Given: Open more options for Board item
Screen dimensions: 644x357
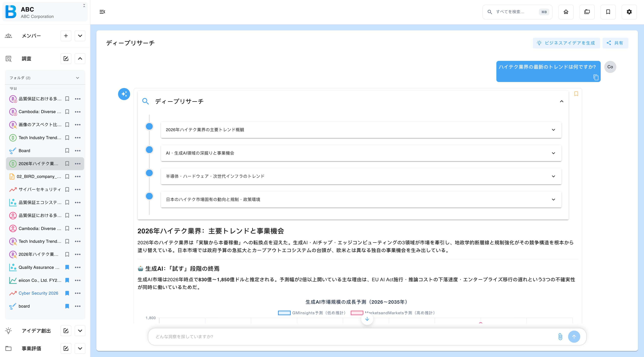Looking at the screenshot, I should click(78, 151).
